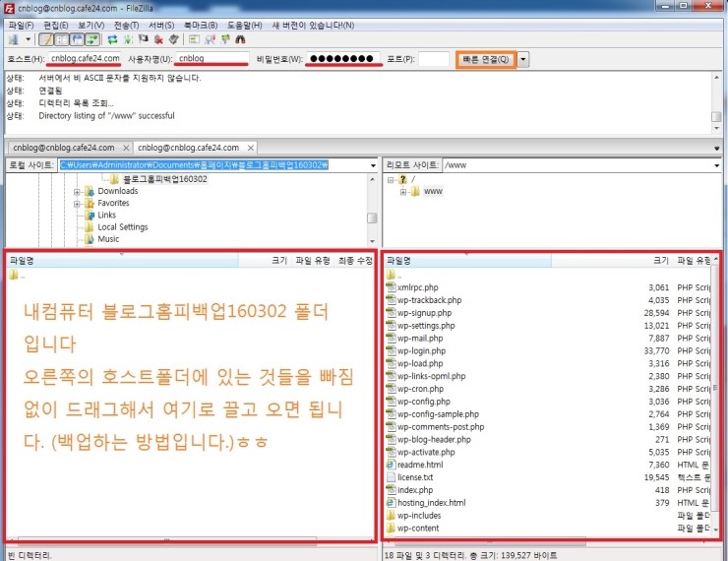Select the license.txt remote file
728x561 pixels.
pos(414,477)
